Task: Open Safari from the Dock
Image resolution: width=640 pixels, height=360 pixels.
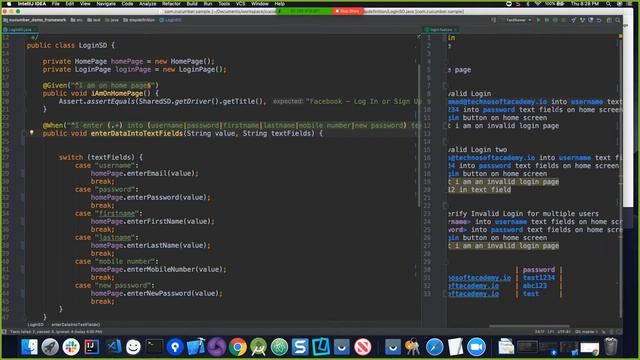Action: 434,347
